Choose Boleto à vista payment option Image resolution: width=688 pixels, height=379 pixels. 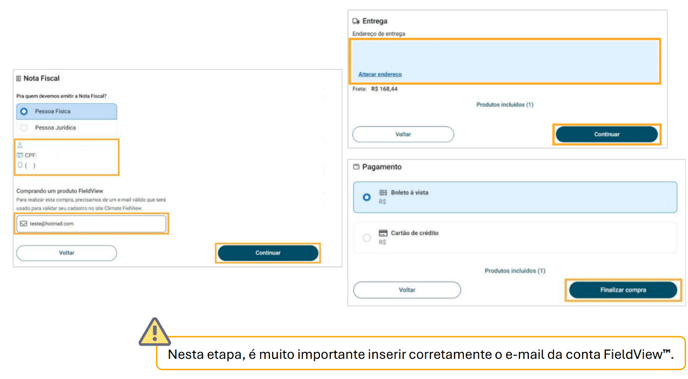coord(515,197)
